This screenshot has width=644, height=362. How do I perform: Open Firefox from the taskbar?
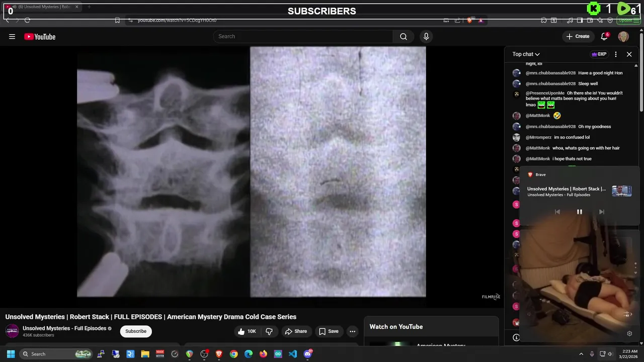[263, 354]
